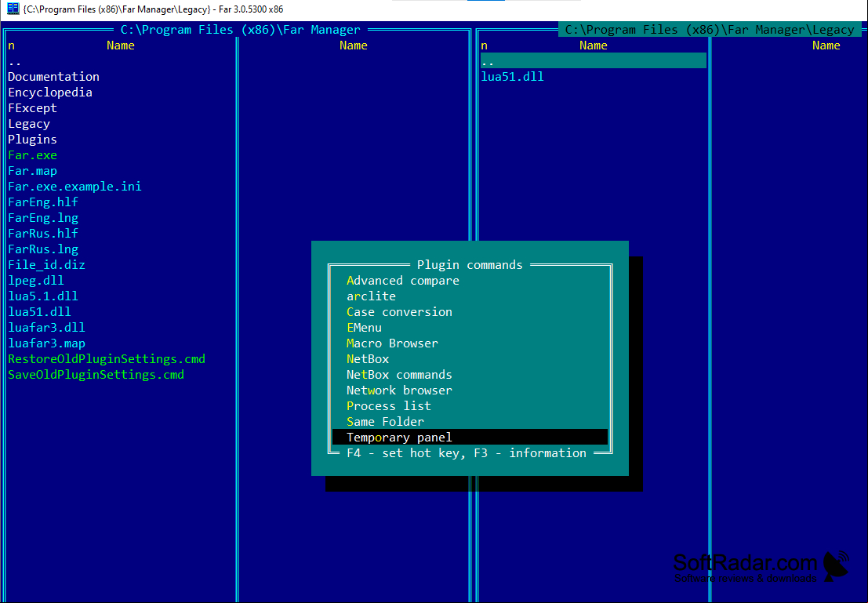This screenshot has width=868, height=603.
Task: Select the Legacy folder in left panel
Action: pos(29,124)
